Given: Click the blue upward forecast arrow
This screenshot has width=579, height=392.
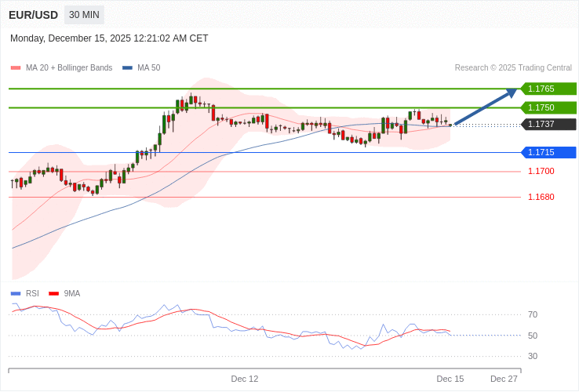Looking at the screenshot, I should (x=486, y=107).
